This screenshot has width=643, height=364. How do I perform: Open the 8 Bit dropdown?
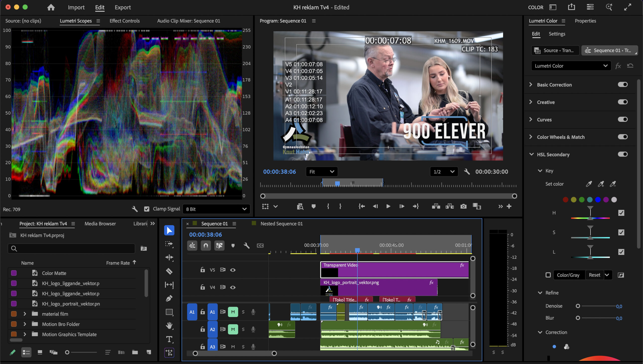(x=216, y=209)
